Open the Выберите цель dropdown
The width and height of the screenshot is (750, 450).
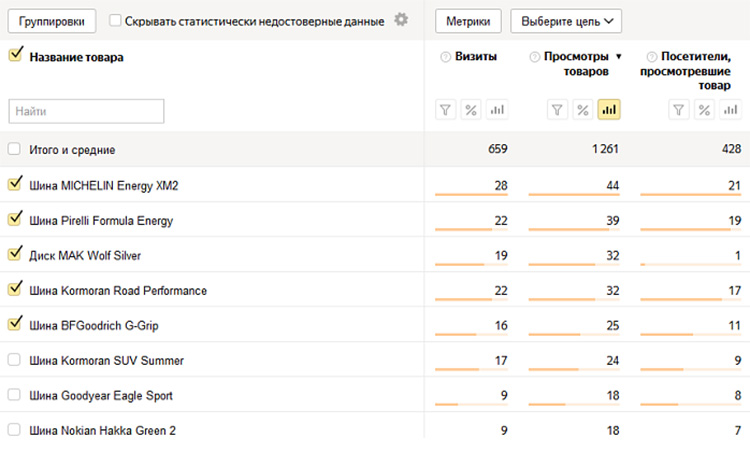tap(565, 20)
